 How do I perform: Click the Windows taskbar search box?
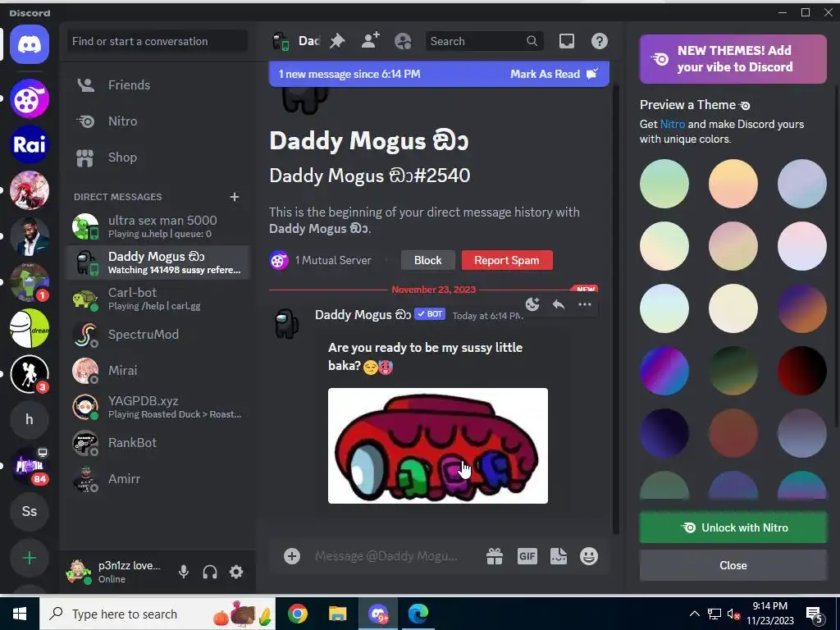coord(157,614)
